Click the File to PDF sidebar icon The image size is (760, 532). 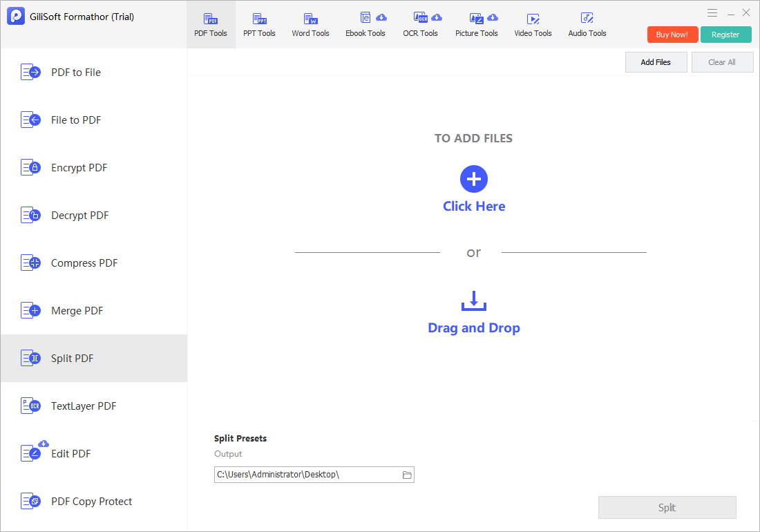point(30,120)
